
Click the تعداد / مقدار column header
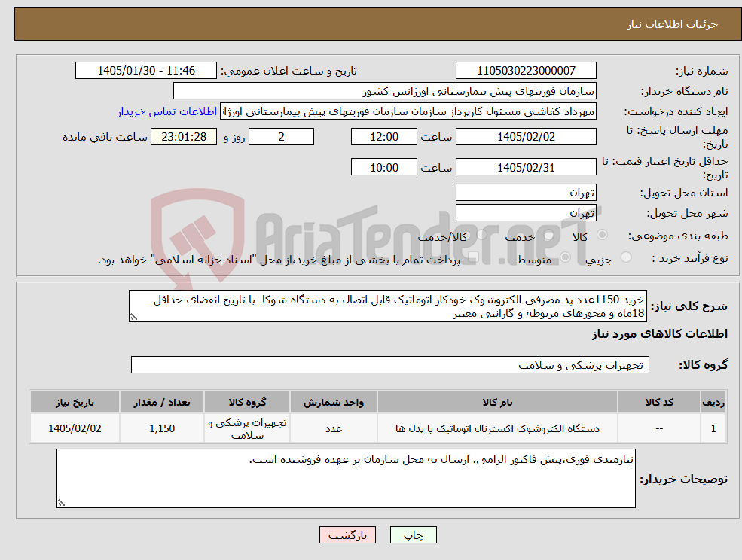pyautogui.click(x=162, y=402)
